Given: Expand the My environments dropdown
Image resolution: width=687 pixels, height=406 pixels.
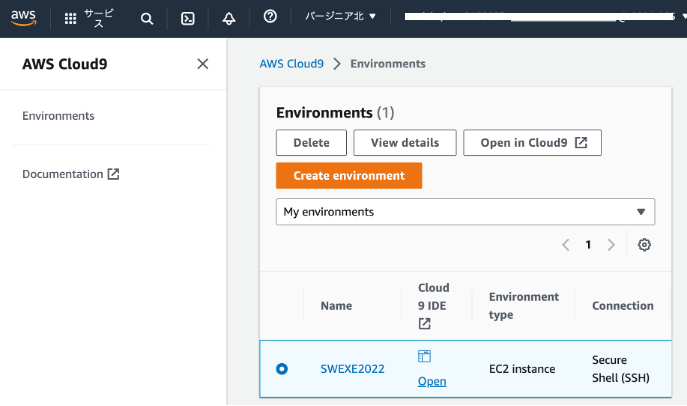Looking at the screenshot, I should 465,212.
